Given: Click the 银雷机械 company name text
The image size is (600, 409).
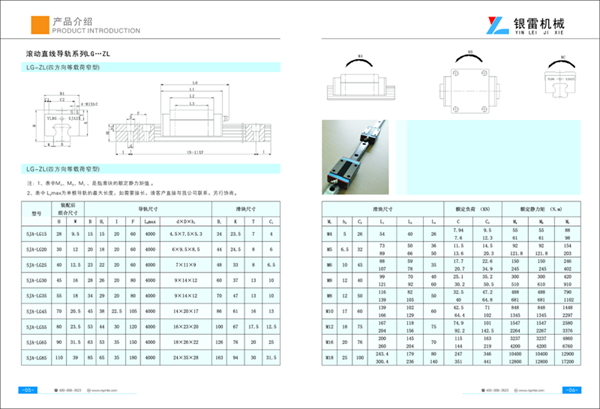Looking at the screenshot, I should (549, 20).
